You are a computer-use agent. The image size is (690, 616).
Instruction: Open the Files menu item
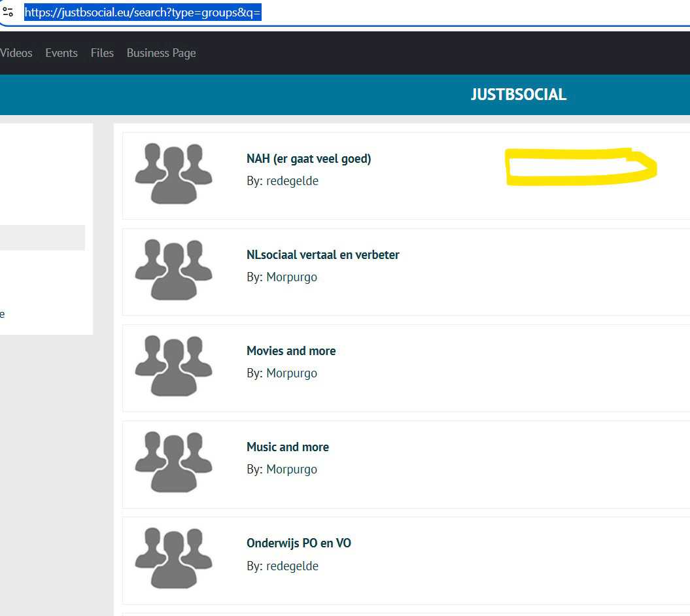pos(102,53)
